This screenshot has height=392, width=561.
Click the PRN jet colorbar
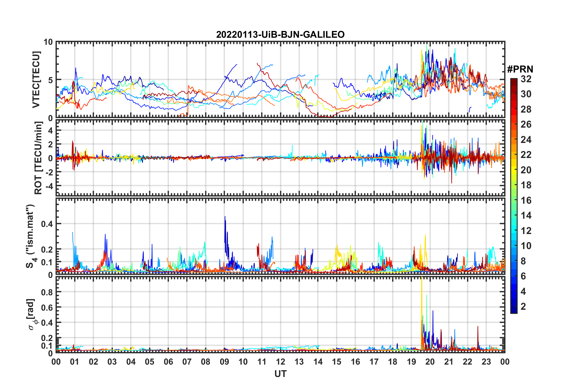click(x=514, y=196)
